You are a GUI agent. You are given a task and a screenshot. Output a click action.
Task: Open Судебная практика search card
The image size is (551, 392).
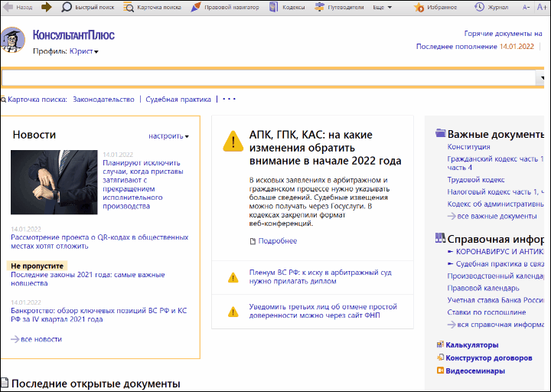tap(178, 100)
